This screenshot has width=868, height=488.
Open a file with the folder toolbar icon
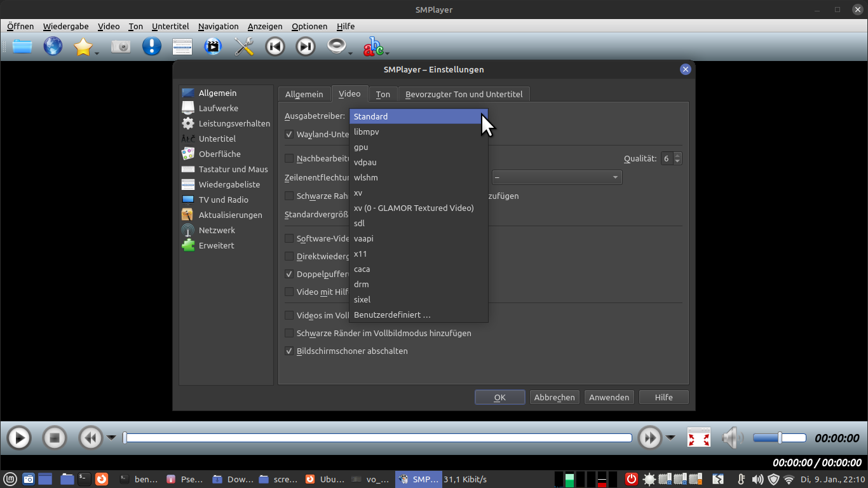coord(22,46)
